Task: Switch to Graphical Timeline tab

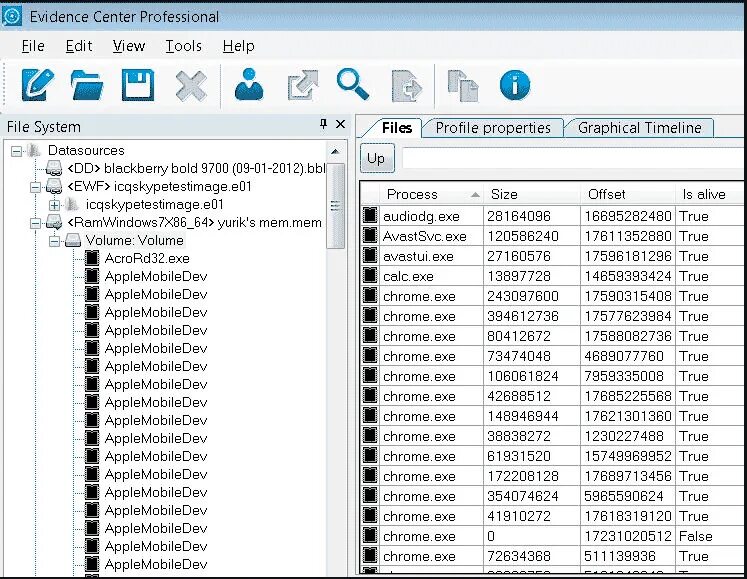Action: [639, 128]
